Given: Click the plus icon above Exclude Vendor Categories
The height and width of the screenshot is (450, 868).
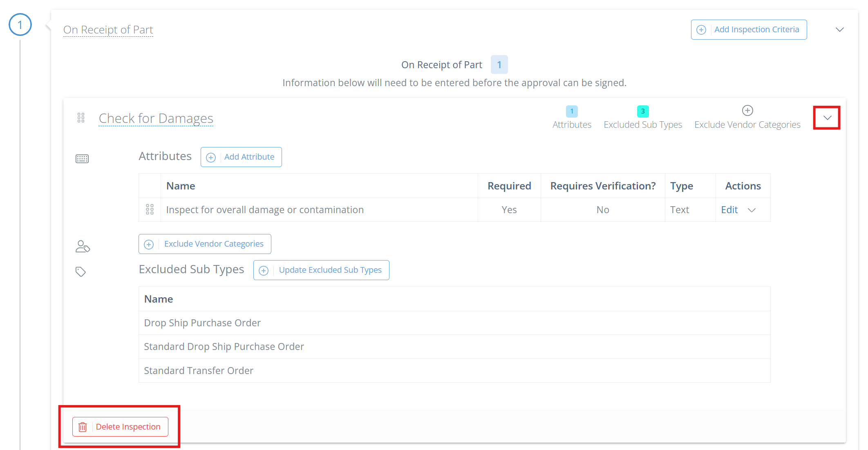Looking at the screenshot, I should [747, 111].
